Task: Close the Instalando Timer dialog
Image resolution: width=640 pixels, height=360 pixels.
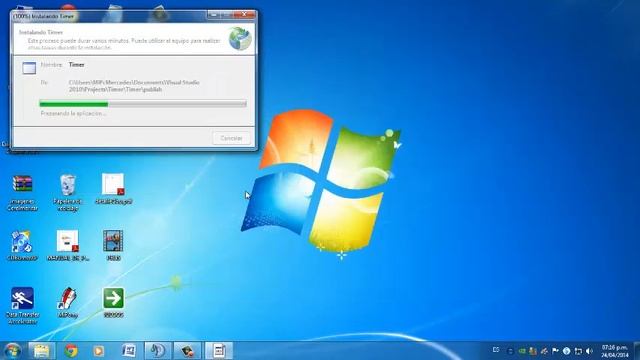Action: 244,15
